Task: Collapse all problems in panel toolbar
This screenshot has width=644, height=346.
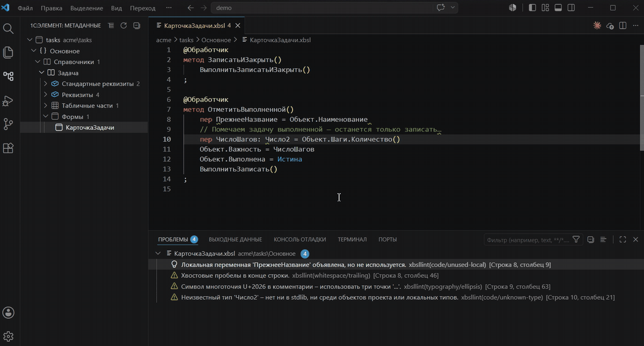Action: click(x=590, y=240)
